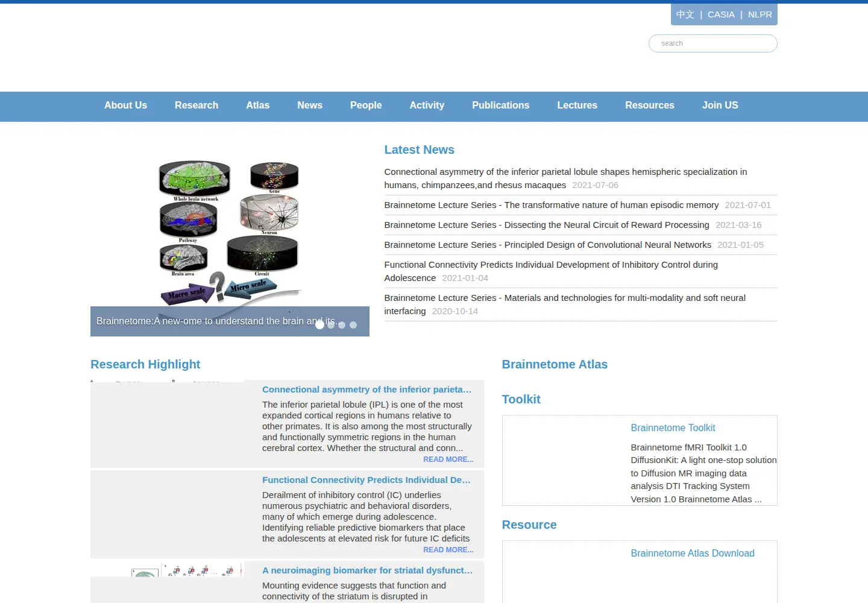This screenshot has width=868, height=603.
Task: Follow the NLPR link in header
Action: coord(759,14)
